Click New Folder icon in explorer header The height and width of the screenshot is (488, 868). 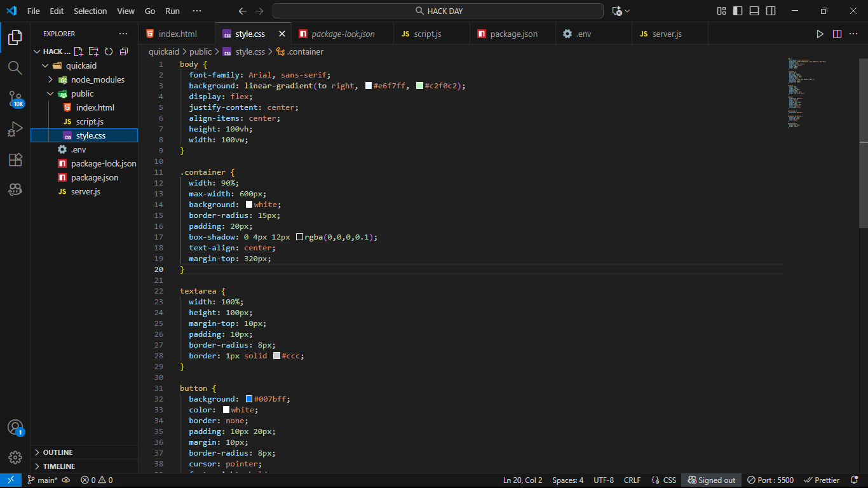click(x=93, y=51)
